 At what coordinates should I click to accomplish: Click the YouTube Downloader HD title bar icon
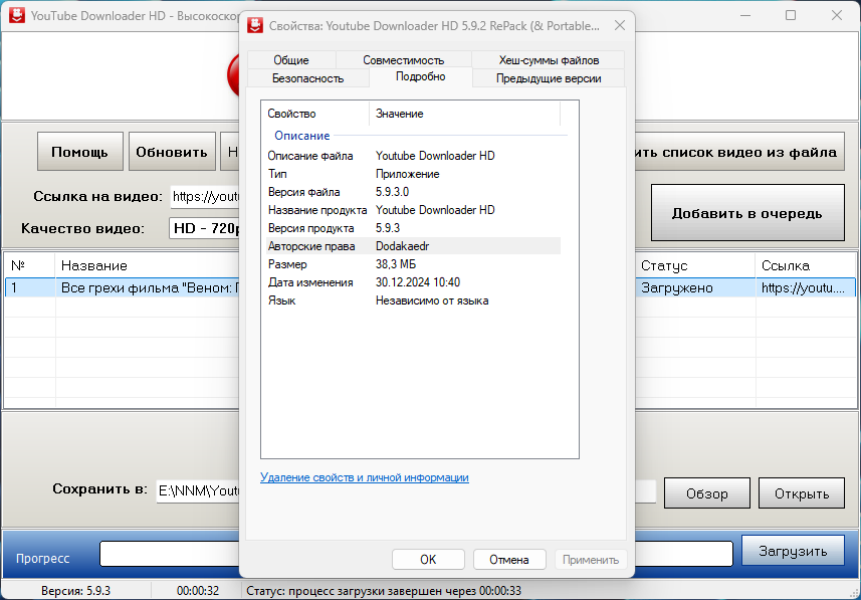coord(16,15)
